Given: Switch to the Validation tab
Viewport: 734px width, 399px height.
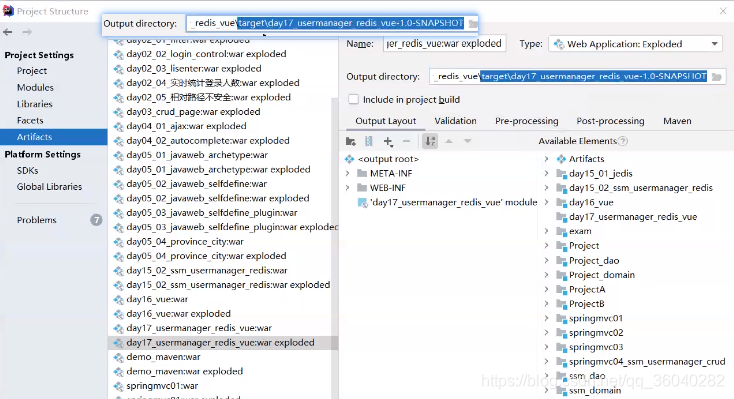Looking at the screenshot, I should (x=455, y=121).
